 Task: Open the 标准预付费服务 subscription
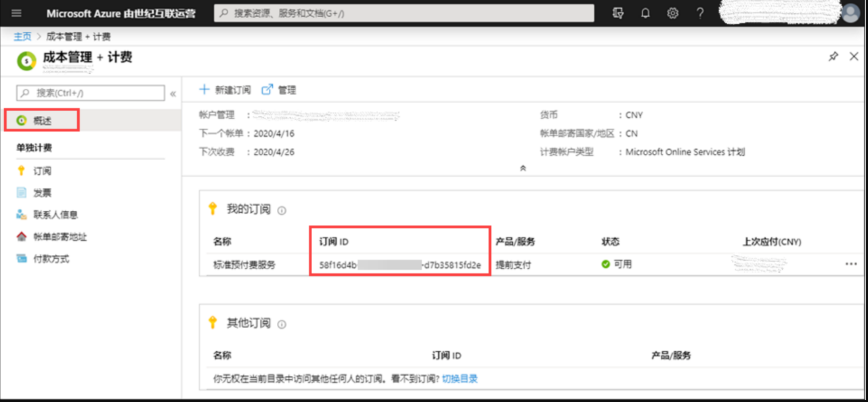point(244,264)
